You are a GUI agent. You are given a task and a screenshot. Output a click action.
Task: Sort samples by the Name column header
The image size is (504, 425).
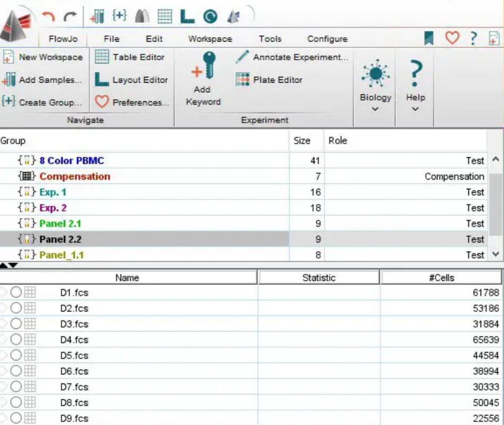[127, 278]
